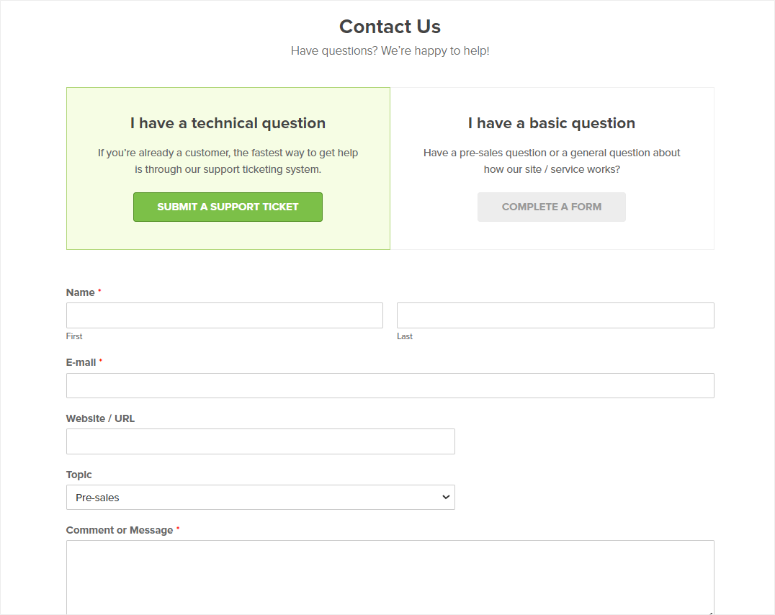
Task: Click the Website / URL label
Action: pyautogui.click(x=100, y=418)
